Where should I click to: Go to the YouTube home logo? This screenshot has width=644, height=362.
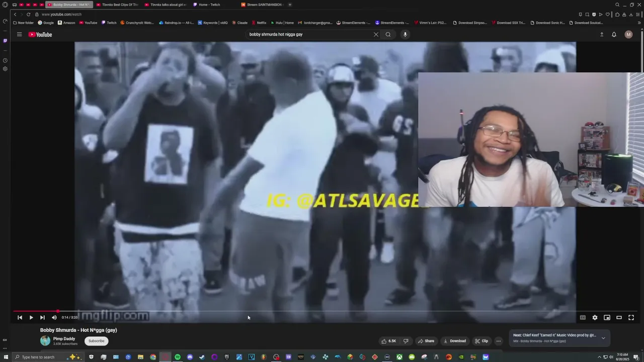coord(40,35)
